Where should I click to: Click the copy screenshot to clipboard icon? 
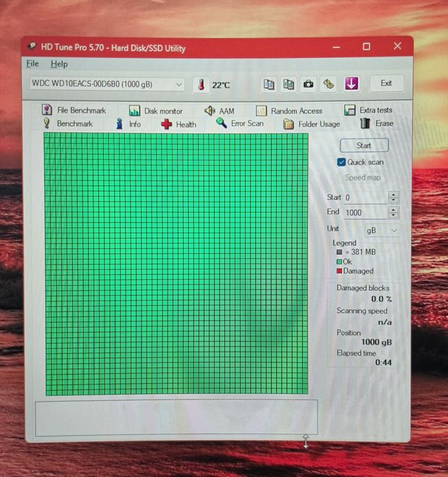(288, 84)
